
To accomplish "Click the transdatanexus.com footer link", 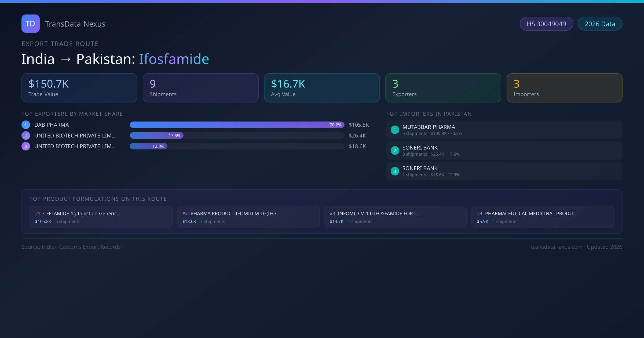I will point(557,247).
